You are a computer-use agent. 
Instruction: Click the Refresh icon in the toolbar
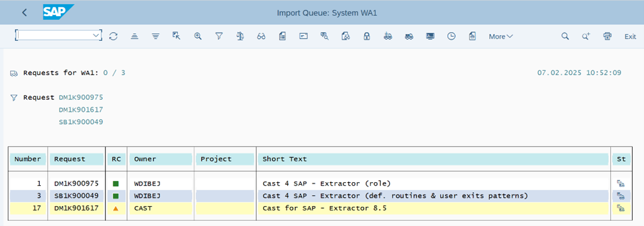[x=113, y=36]
